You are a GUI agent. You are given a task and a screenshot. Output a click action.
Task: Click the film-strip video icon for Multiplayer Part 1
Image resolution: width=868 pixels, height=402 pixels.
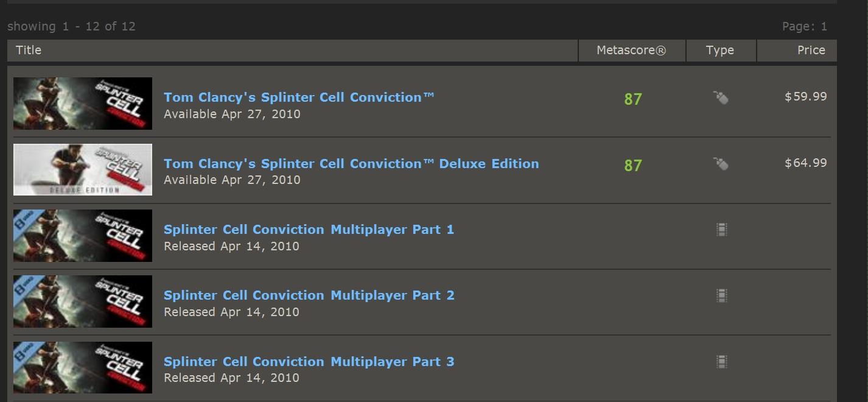click(x=721, y=230)
